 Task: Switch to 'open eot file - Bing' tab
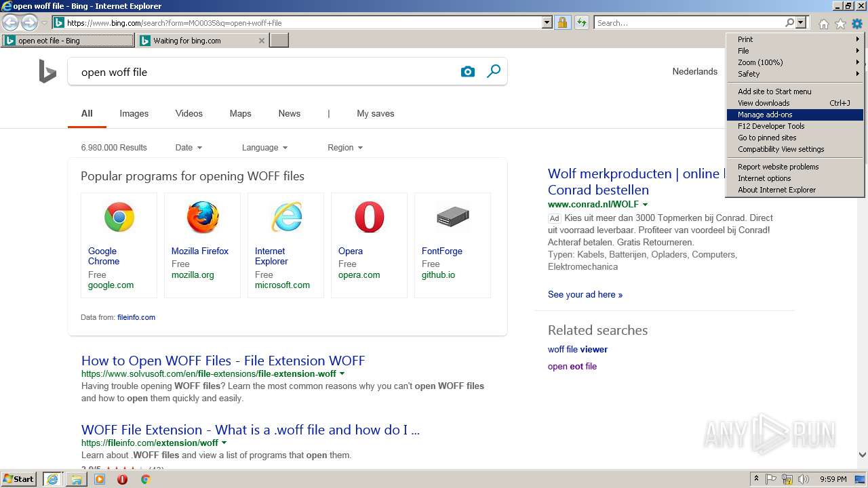(68, 41)
